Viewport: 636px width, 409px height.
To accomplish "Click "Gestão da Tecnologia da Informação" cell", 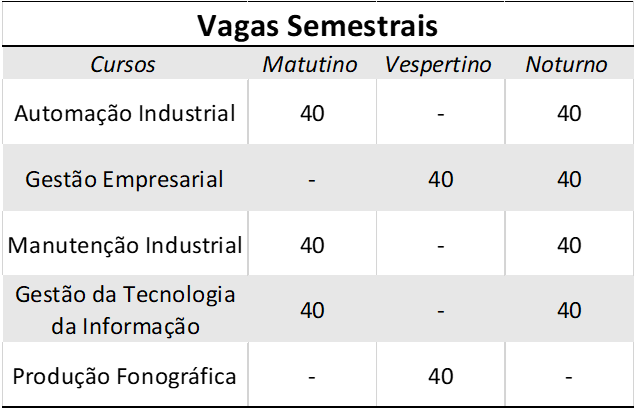I will (x=125, y=310).
